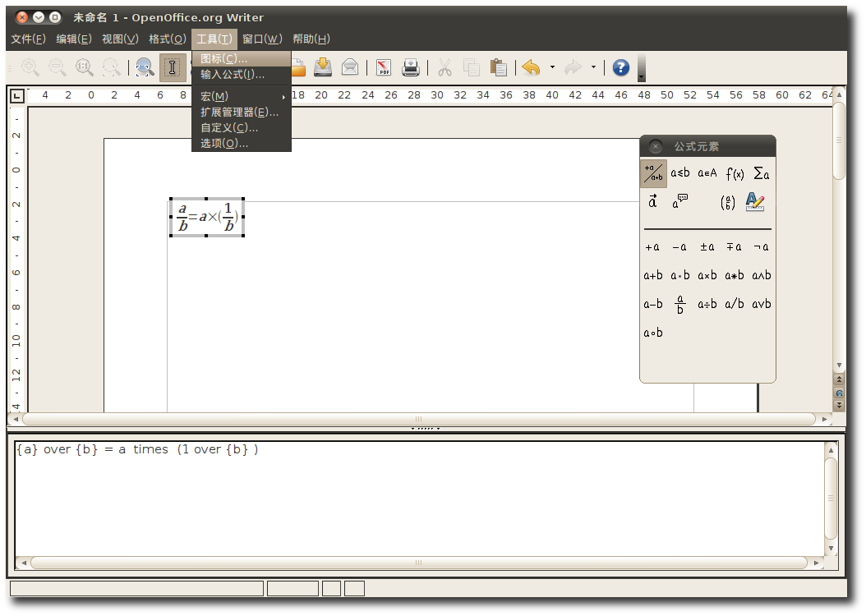Expand the Redo dropdown arrow
The width and height of the screenshot is (866, 616).
tap(593, 67)
